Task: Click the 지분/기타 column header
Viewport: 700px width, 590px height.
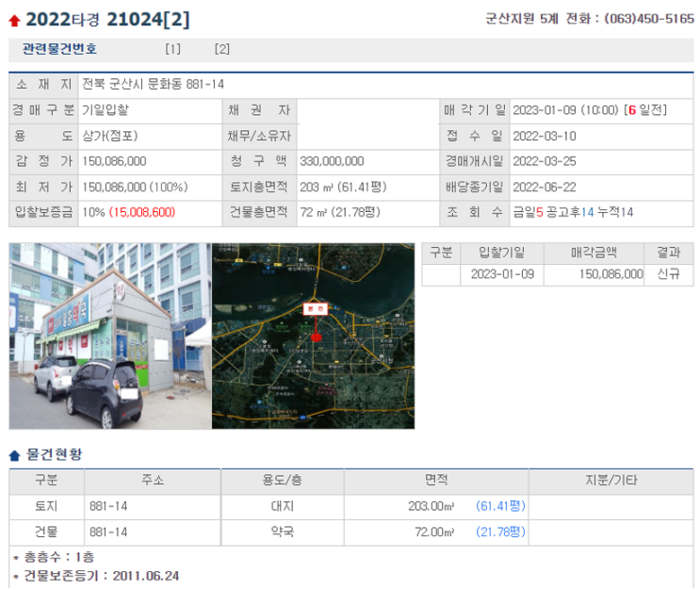Action: coord(611,481)
